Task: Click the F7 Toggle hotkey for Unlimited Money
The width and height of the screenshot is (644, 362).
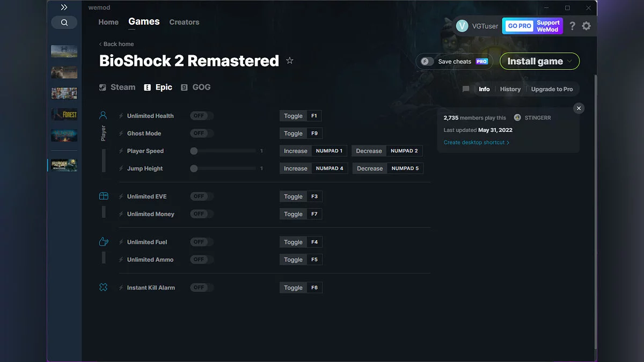Action: pyautogui.click(x=301, y=214)
